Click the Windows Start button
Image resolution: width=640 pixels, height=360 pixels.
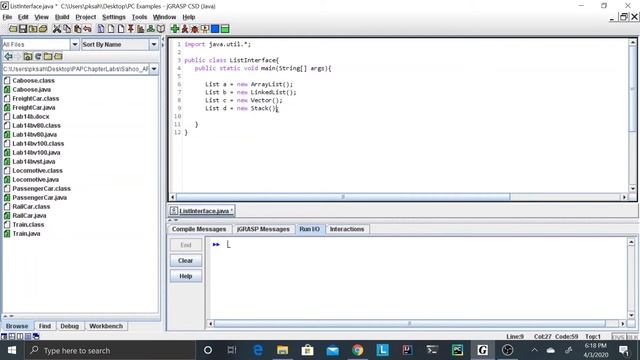12,350
